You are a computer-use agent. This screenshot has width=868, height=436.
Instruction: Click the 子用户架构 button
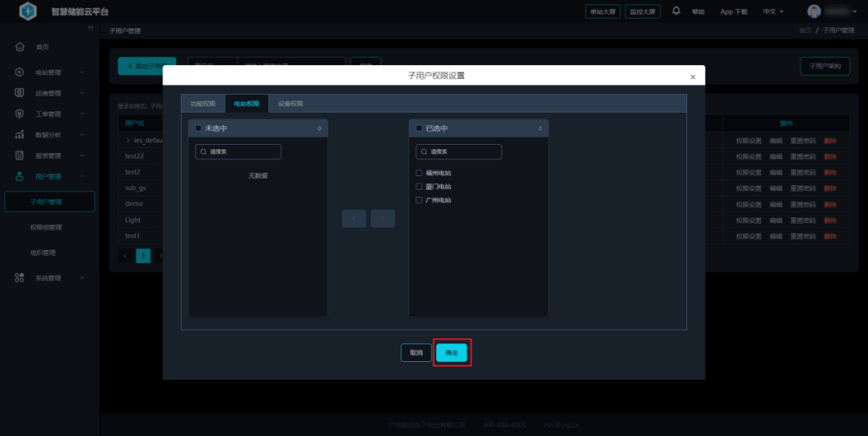click(825, 66)
